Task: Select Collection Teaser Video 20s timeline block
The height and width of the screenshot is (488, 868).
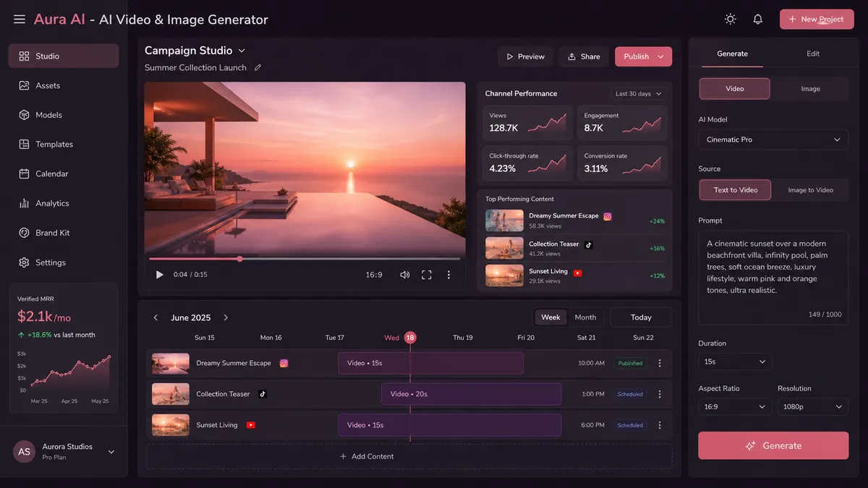Action: click(x=472, y=394)
